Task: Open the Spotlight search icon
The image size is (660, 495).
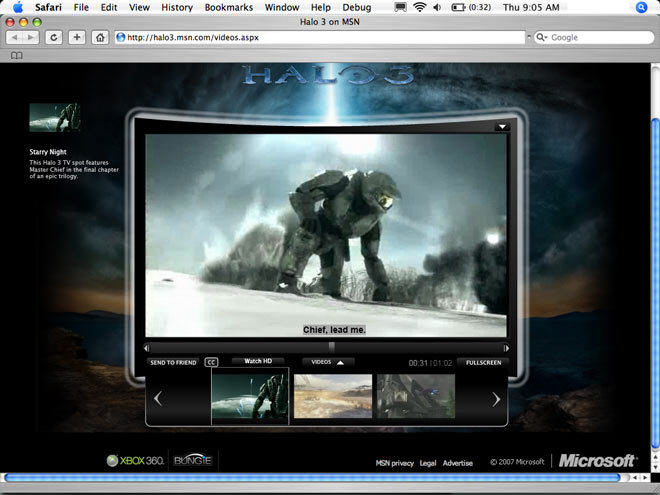Action: pyautogui.click(x=641, y=7)
